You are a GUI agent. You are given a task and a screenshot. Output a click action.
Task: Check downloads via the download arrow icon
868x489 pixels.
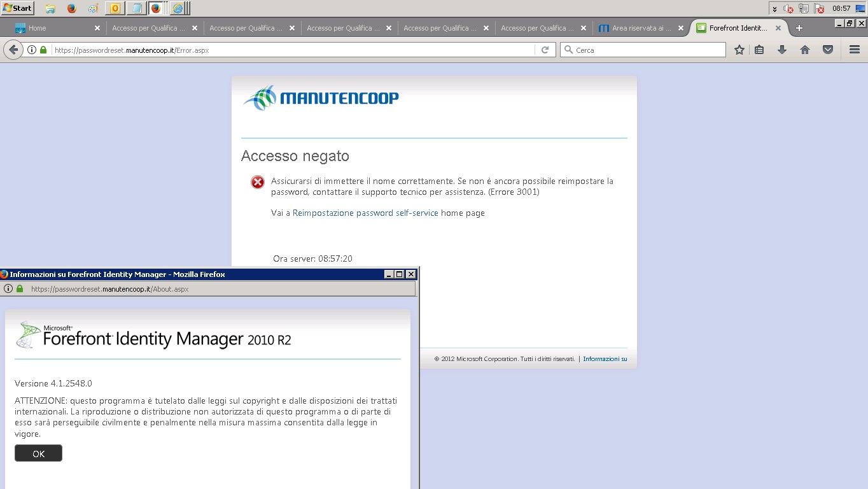click(x=781, y=49)
